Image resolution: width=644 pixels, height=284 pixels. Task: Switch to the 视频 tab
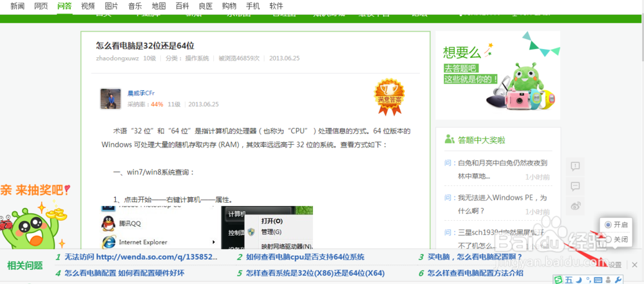pyautogui.click(x=88, y=6)
